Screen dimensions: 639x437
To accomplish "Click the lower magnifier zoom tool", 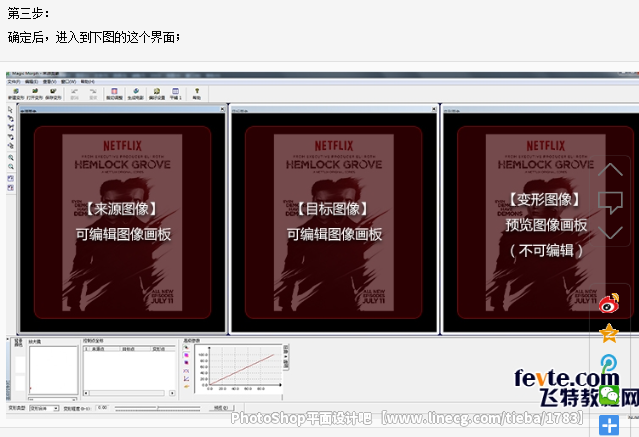I will tap(11, 167).
